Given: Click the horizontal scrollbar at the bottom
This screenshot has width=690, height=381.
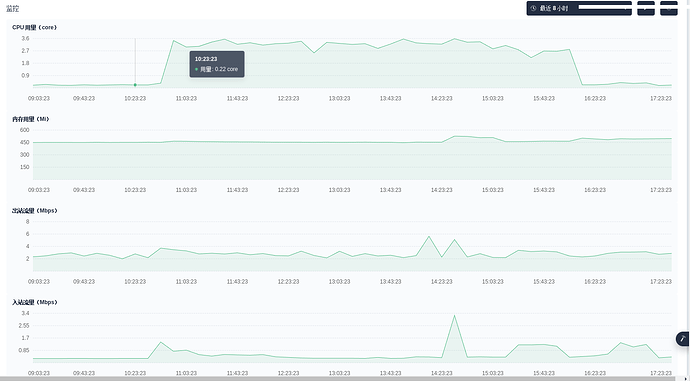Looking at the screenshot, I should [x=345, y=378].
